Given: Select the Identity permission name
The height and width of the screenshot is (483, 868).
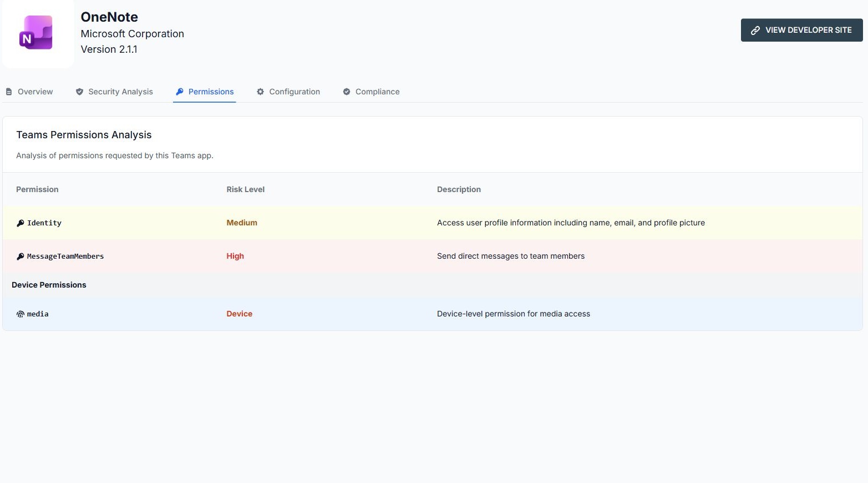Looking at the screenshot, I should click(x=44, y=223).
